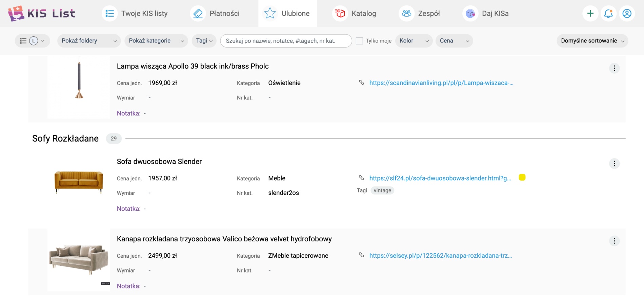Switch to Twoje KIS listy tab
Viewport: 644px width, 297px height.
pyautogui.click(x=135, y=14)
